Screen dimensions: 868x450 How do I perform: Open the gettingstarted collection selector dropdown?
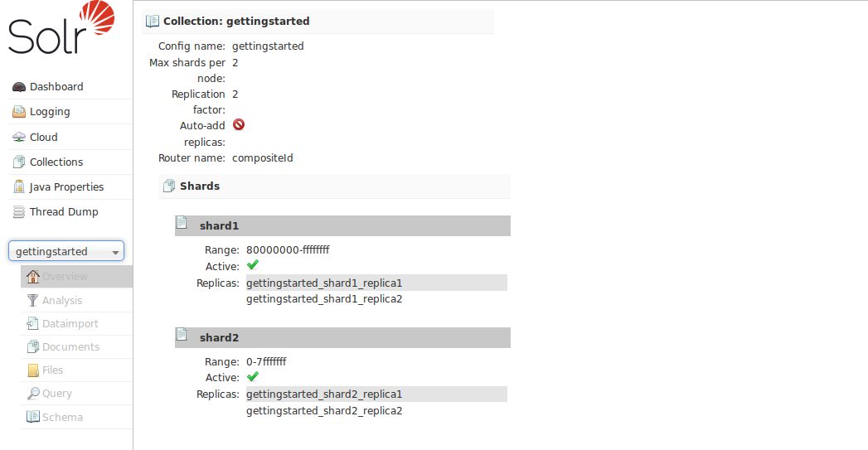66,252
